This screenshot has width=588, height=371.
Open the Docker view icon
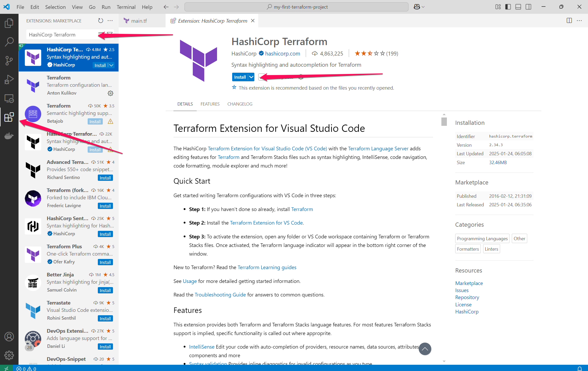point(9,136)
